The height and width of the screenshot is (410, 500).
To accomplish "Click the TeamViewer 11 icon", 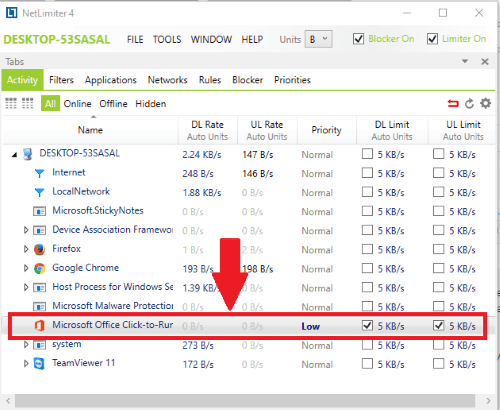I will coord(39,364).
